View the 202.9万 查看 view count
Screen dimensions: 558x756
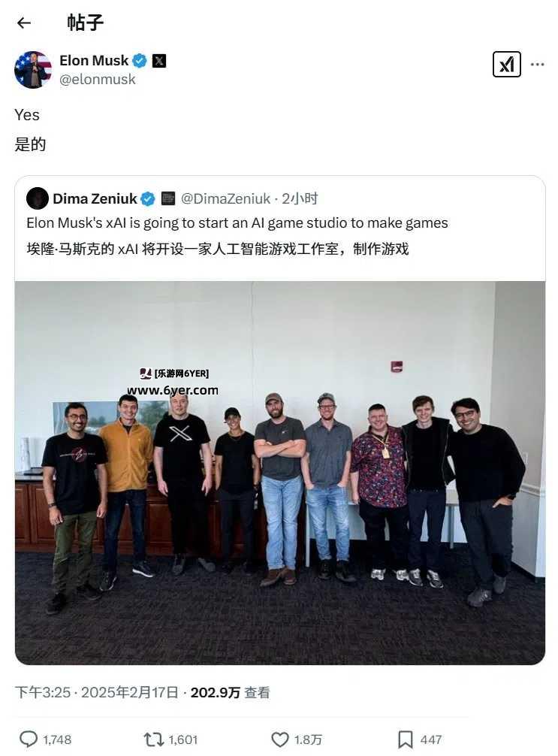coord(230,692)
